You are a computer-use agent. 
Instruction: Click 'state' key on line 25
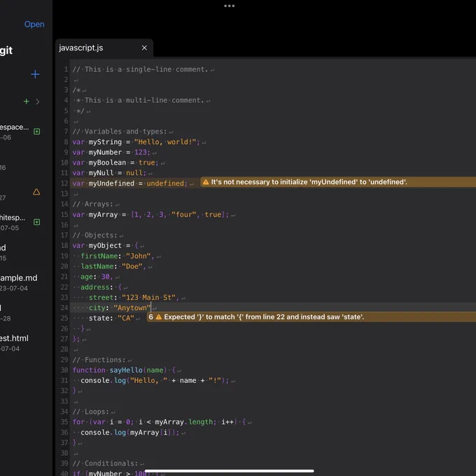point(99,318)
